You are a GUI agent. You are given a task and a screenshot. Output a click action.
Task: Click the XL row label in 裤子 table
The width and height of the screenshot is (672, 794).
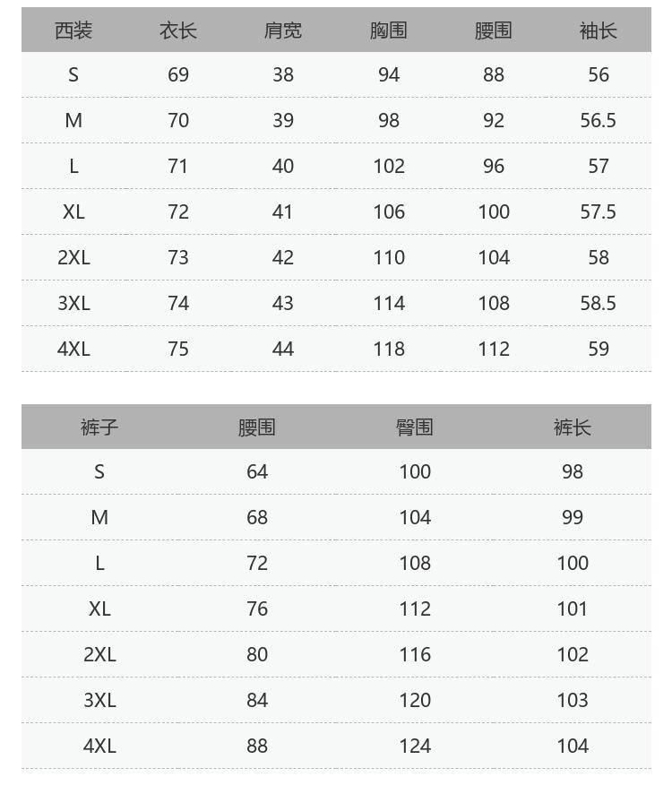[x=99, y=609]
